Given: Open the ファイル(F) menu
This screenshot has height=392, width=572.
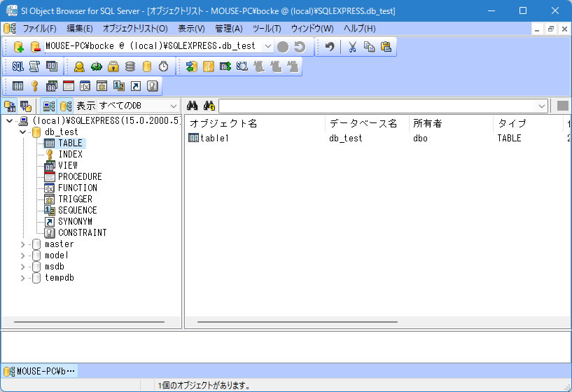Looking at the screenshot, I should 39,29.
